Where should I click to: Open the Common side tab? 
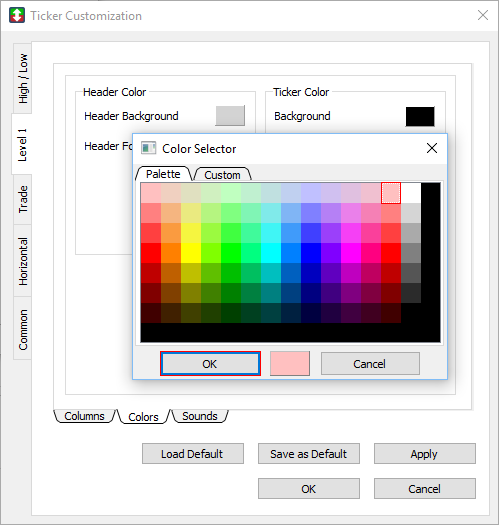(23, 329)
